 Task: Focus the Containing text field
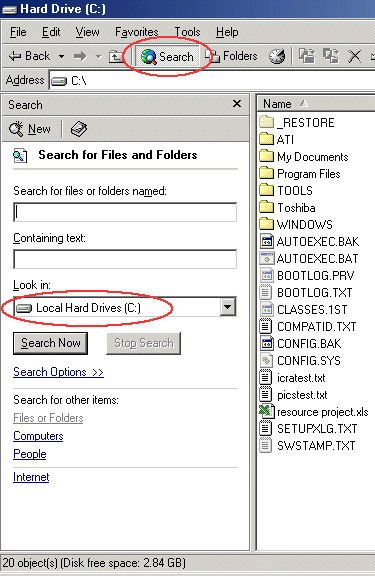[x=125, y=259]
